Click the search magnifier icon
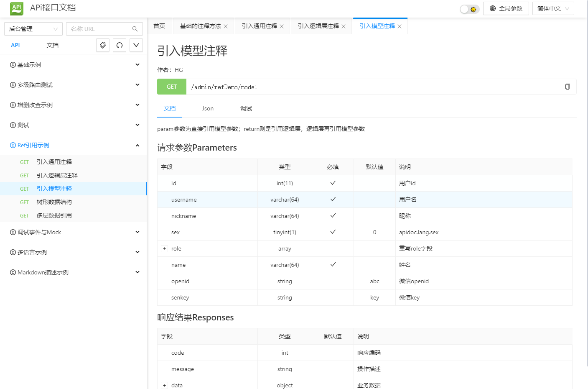This screenshot has height=389, width=588. [135, 29]
